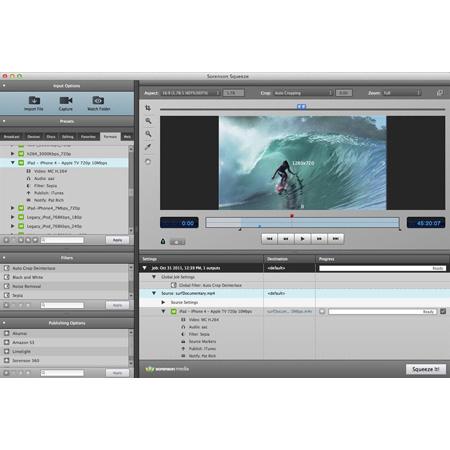Switch to the Favorites presets tab
This screenshot has width=450, height=450.
(88, 137)
